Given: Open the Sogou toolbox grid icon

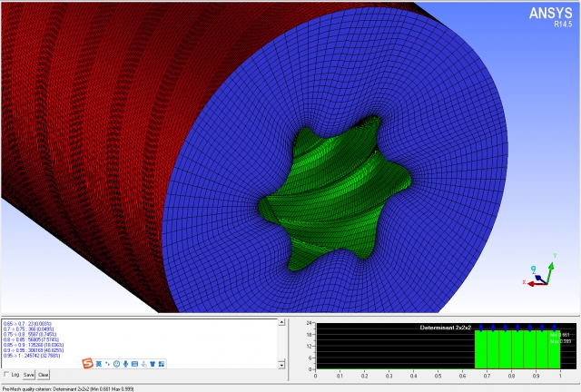Looking at the screenshot, I should [x=162, y=364].
